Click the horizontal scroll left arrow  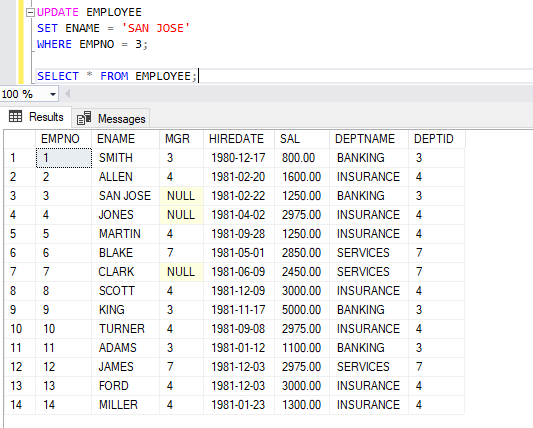click(x=68, y=94)
